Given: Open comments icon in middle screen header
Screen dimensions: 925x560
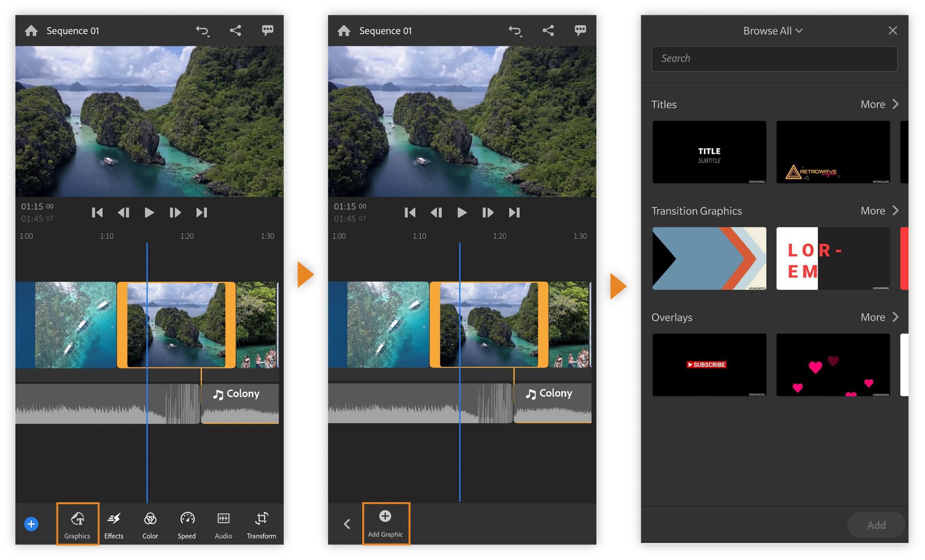Looking at the screenshot, I should 580,31.
